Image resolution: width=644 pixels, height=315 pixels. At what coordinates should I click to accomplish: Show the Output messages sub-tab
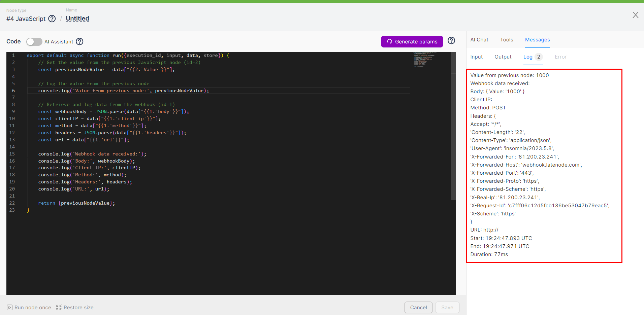[503, 57]
